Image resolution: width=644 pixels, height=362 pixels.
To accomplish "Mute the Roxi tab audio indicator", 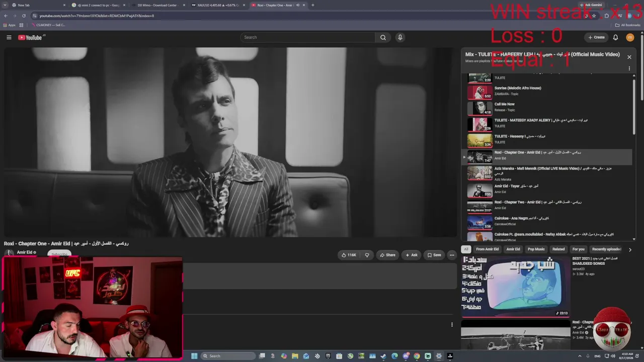I will point(297,5).
